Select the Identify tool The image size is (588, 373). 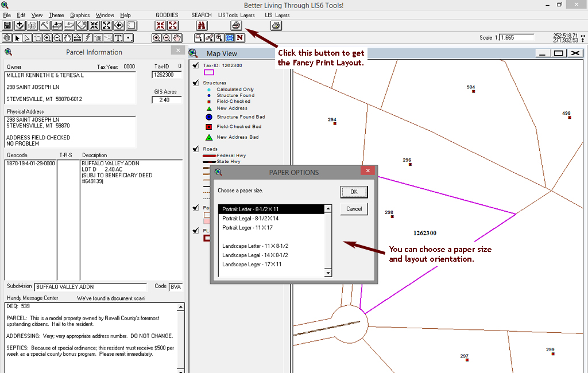(x=7, y=38)
